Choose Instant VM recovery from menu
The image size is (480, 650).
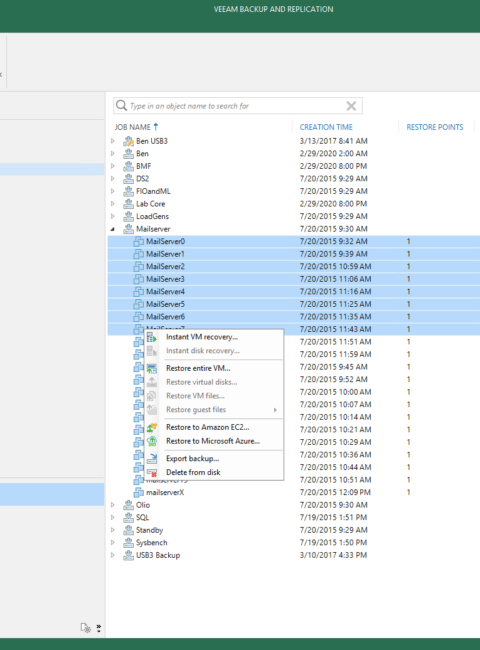[x=213, y=337]
